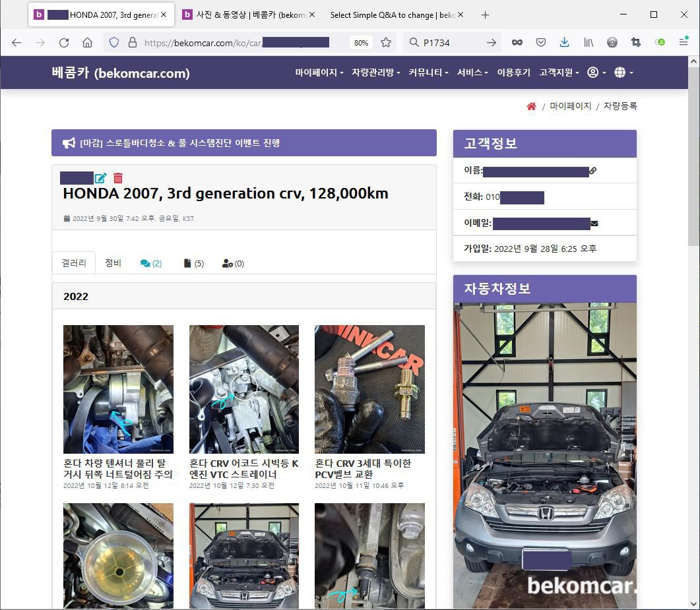Open the 스로틀바디청소 event banner link

point(179,143)
